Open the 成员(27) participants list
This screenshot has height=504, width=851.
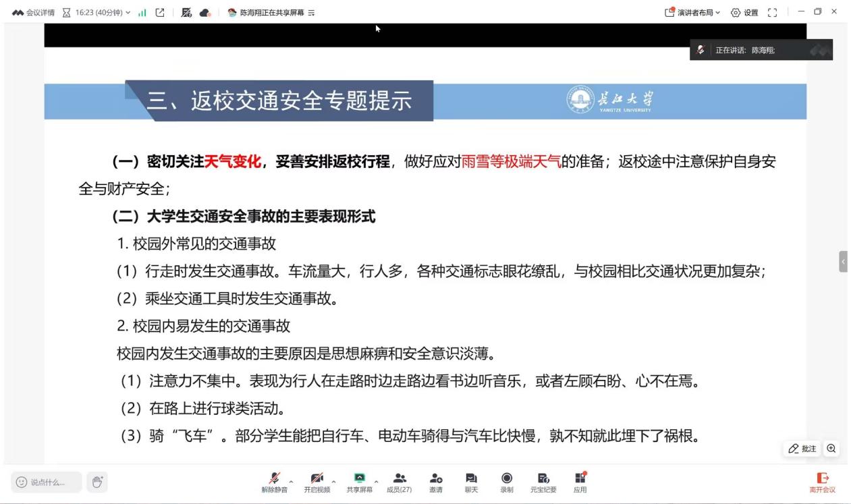click(399, 482)
